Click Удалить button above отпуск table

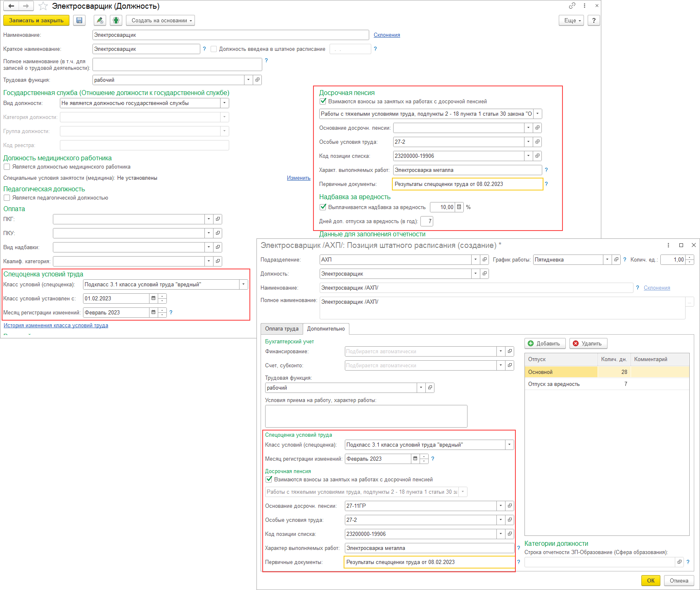[588, 343]
